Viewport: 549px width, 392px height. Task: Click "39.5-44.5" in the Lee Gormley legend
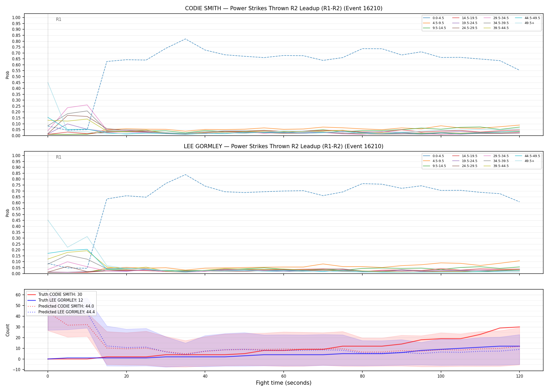[501, 166]
